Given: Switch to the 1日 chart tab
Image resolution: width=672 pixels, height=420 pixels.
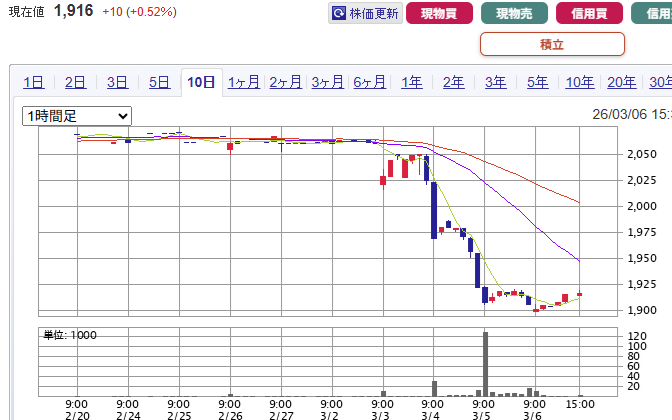Looking at the screenshot, I should tap(34, 83).
